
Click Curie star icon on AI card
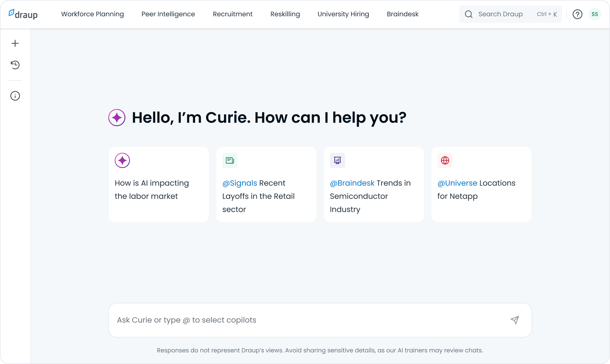(122, 161)
